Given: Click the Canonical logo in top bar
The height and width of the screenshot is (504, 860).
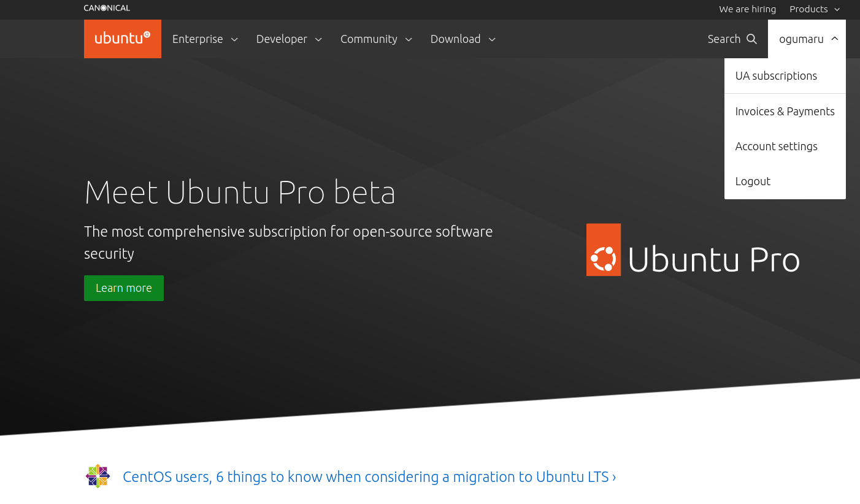Looking at the screenshot, I should [107, 8].
